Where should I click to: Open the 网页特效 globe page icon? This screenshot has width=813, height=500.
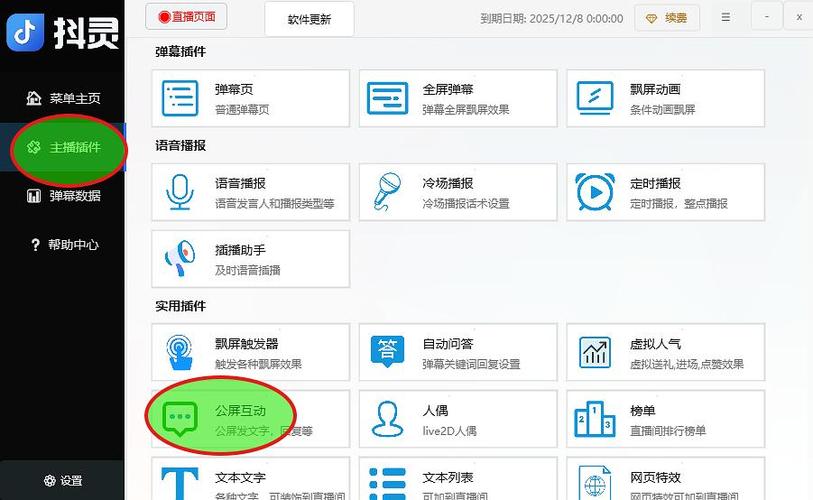point(595,483)
